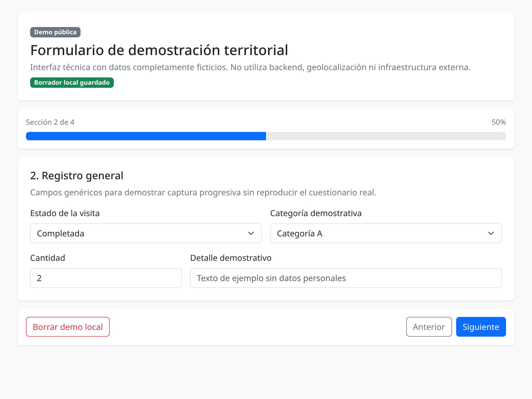Click the Cantidad number field
Viewport: 532px width, 399px height.
106,278
